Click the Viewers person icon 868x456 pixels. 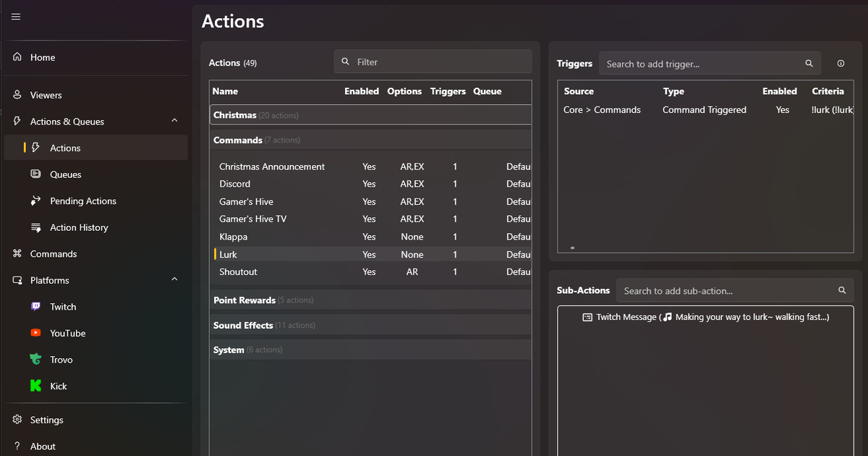coord(17,95)
